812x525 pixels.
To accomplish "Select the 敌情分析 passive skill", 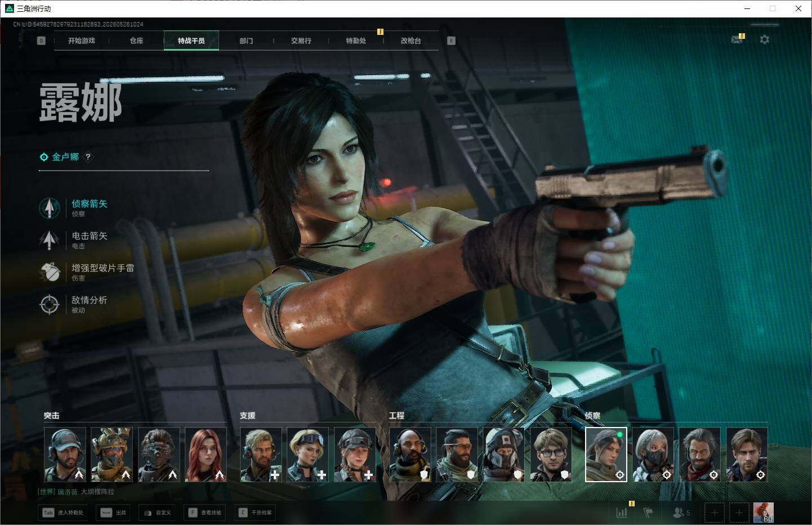I will click(74, 304).
